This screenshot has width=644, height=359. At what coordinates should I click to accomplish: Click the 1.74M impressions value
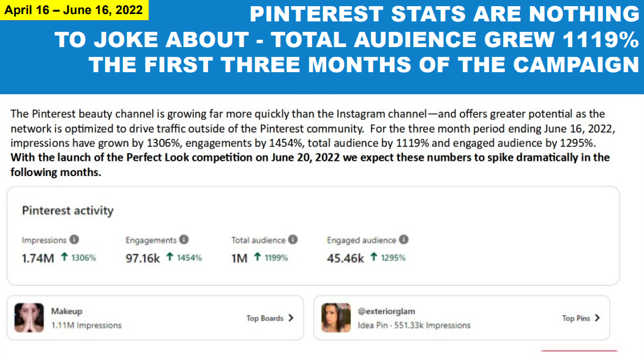(x=38, y=259)
